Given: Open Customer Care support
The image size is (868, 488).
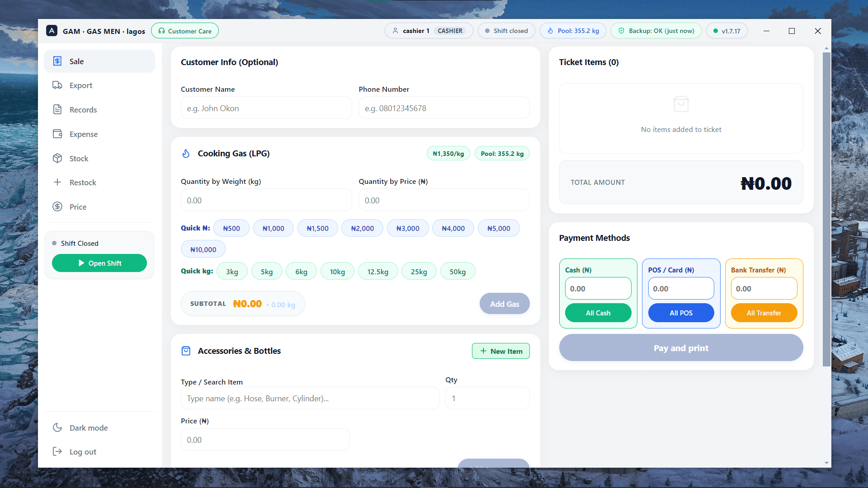Looking at the screenshot, I should pyautogui.click(x=185, y=31).
